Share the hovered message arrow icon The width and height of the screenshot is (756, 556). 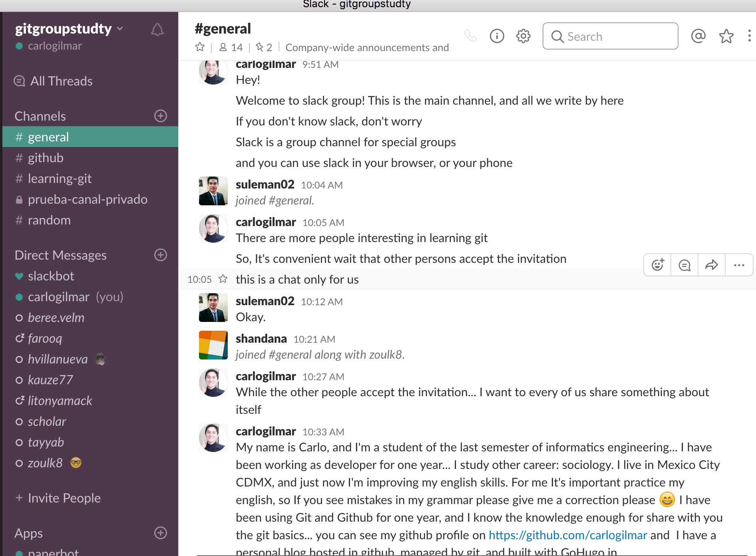click(712, 265)
